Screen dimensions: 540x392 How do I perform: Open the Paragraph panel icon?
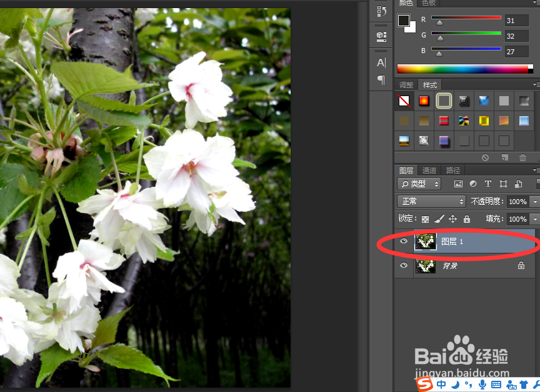coord(381,80)
